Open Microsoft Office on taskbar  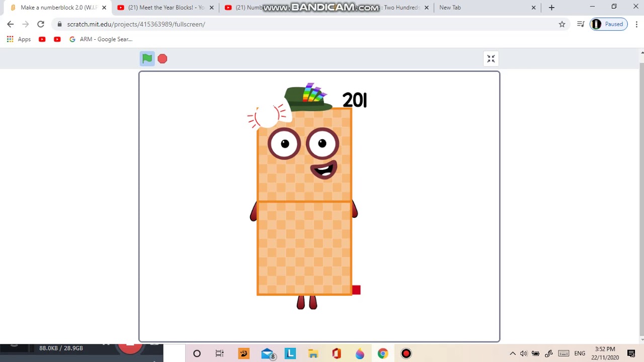[x=337, y=353]
